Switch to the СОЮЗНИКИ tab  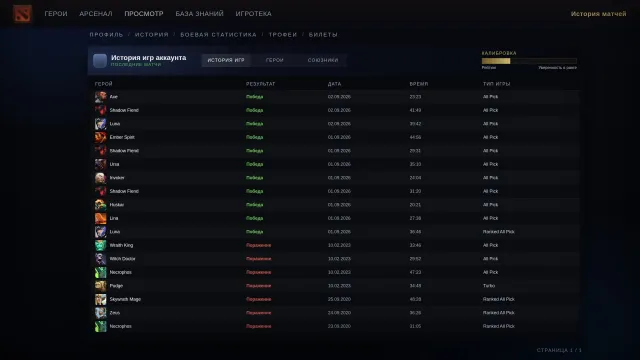[323, 60]
